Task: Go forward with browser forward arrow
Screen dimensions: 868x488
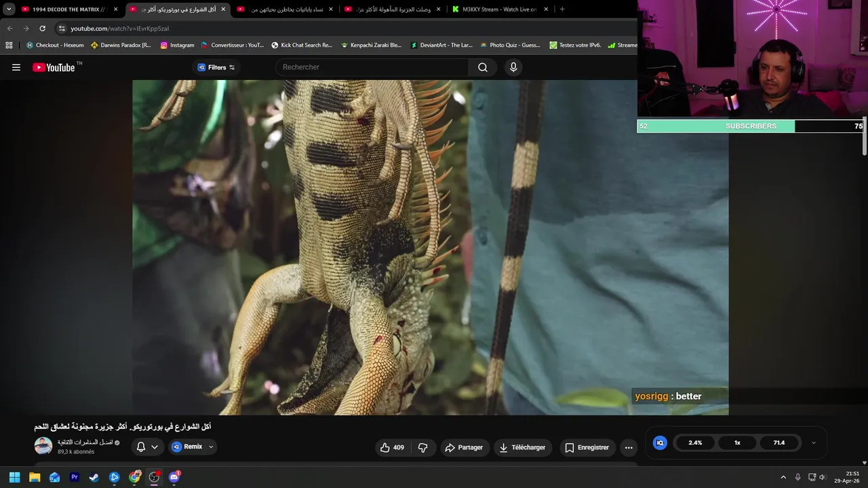Action: 26,28
